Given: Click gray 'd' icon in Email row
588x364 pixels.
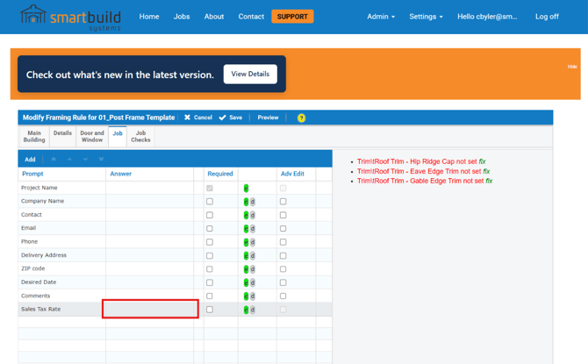Looking at the screenshot, I should [253, 229].
